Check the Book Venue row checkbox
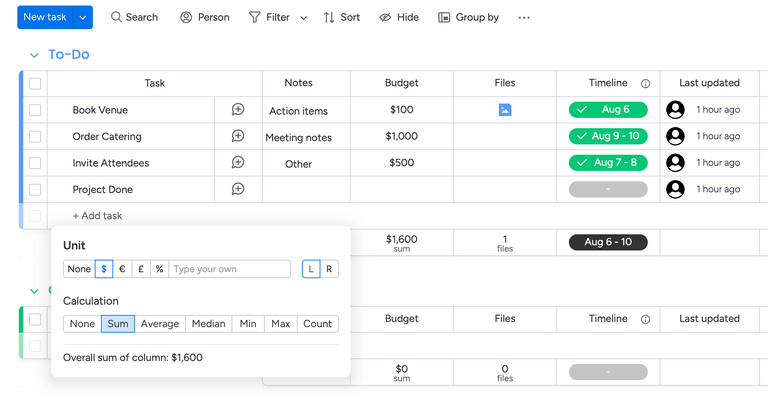 (x=35, y=110)
